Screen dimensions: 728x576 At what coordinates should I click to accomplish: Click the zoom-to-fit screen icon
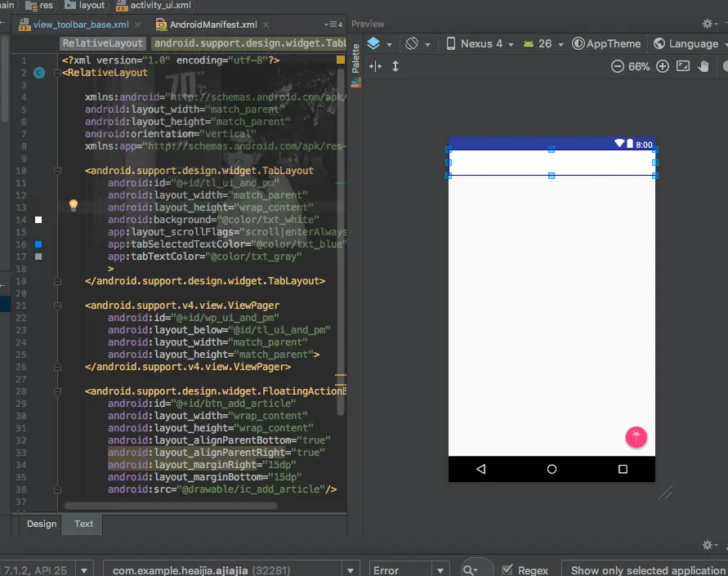(x=683, y=66)
